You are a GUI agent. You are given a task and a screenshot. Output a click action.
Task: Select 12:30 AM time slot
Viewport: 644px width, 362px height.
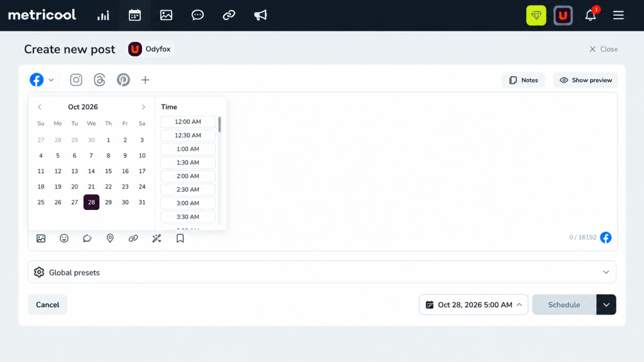click(x=187, y=136)
